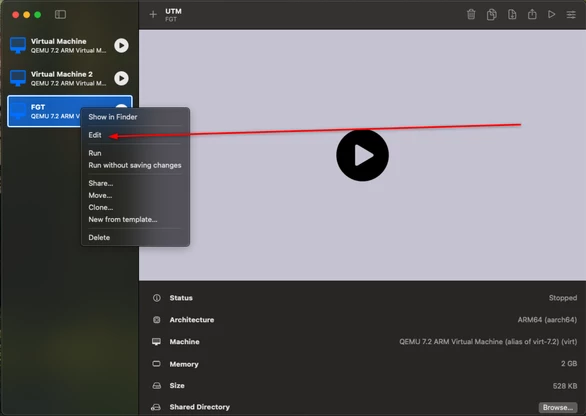Click the large play button in preview
Screen dimensions: 586x416
coord(362,155)
